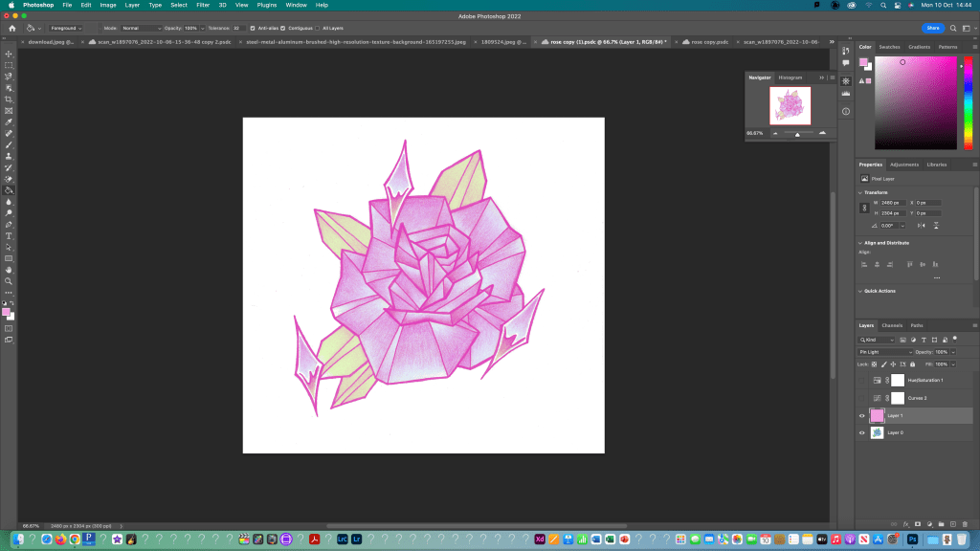Select the Horizontal Type tool

9,235
